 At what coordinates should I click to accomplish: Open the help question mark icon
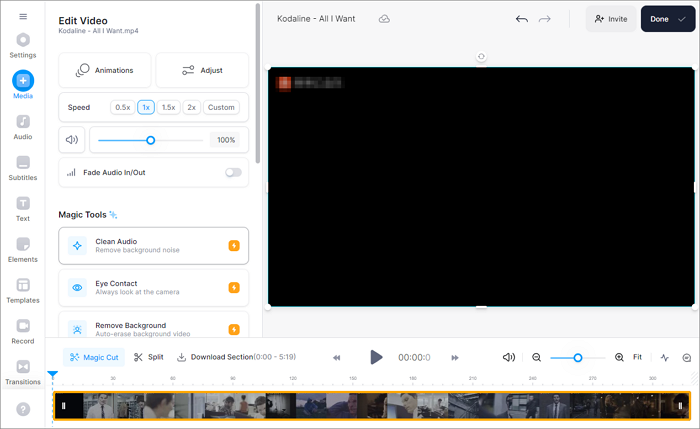coord(23,409)
